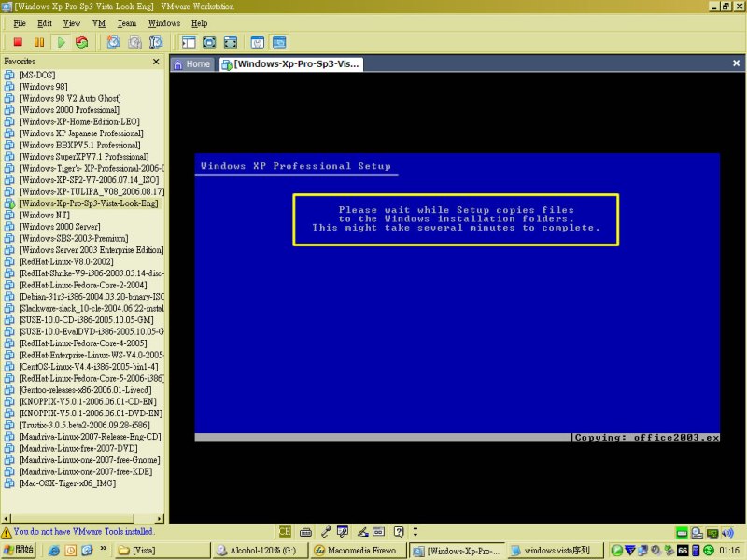The height and width of the screenshot is (560, 747).
Task: Open the Edit menu
Action: (45, 23)
